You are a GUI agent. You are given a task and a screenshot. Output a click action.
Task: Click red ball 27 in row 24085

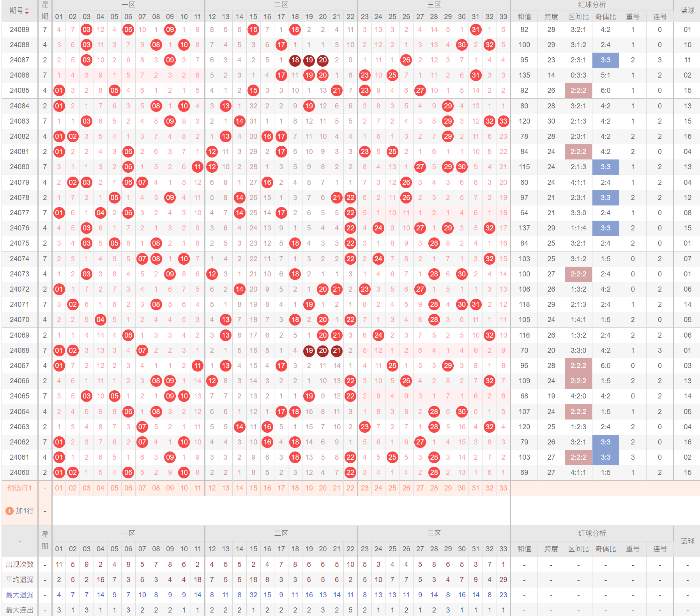pyautogui.click(x=420, y=90)
